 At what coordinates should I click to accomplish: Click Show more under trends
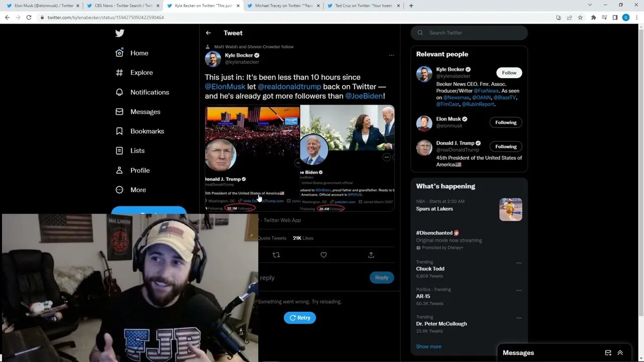coord(429,346)
